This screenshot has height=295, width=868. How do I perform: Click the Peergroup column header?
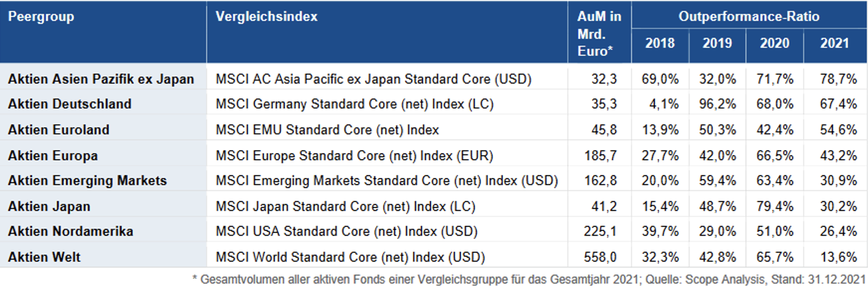pyautogui.click(x=41, y=17)
